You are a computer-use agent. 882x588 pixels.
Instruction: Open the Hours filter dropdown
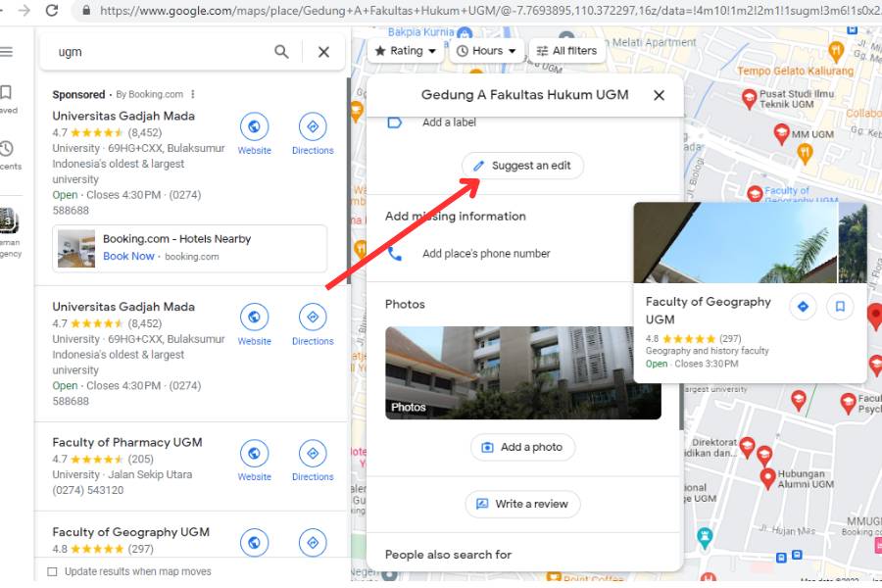pyautogui.click(x=486, y=51)
